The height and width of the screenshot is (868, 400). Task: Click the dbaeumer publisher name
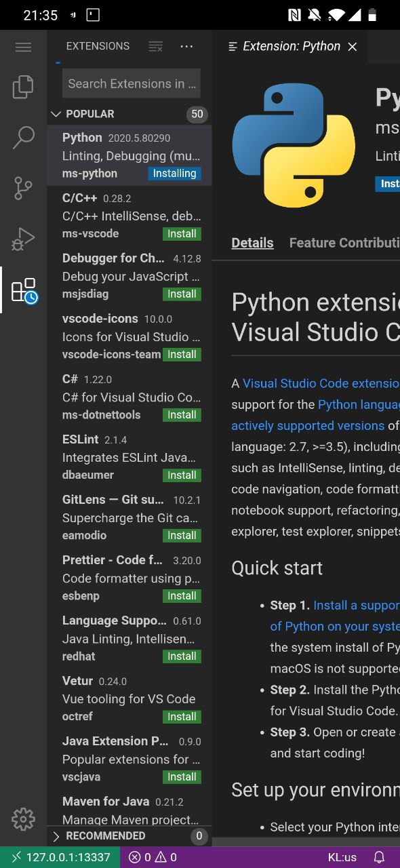88,475
